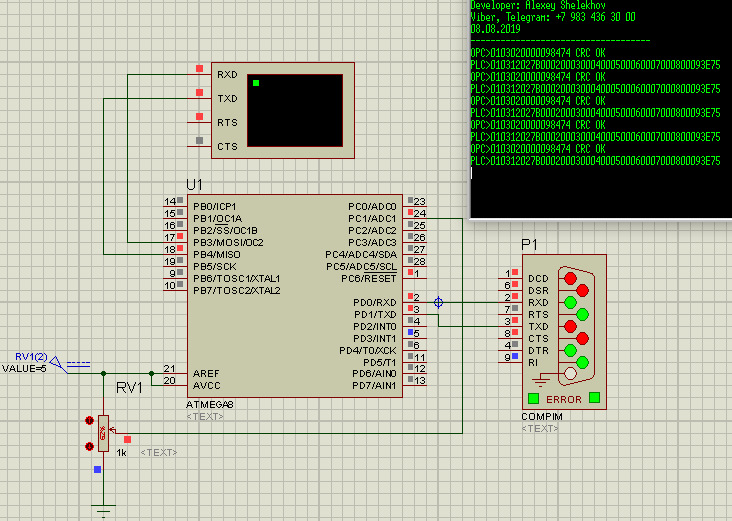Click the right green ERROR indicator square
Screen dimensions: 732x521
pos(595,398)
